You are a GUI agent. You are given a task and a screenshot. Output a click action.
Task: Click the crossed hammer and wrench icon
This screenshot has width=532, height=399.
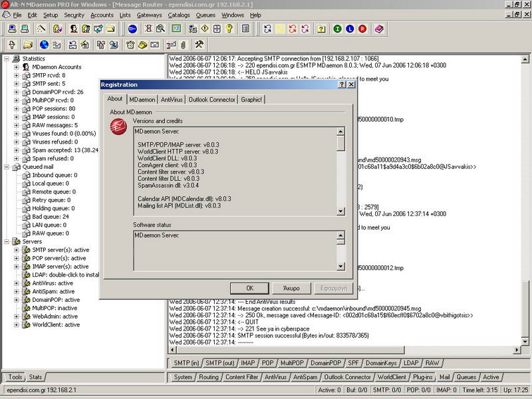click(199, 45)
